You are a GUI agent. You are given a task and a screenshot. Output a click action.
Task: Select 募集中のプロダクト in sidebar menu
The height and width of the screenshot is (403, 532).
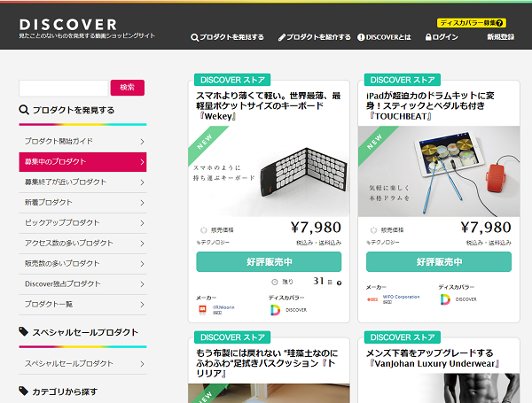(82, 162)
